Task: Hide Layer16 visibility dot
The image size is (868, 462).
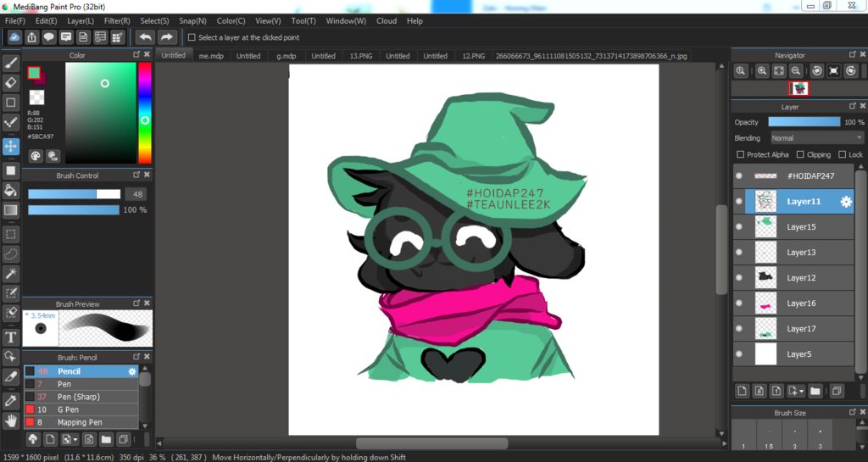Action: 738,303
